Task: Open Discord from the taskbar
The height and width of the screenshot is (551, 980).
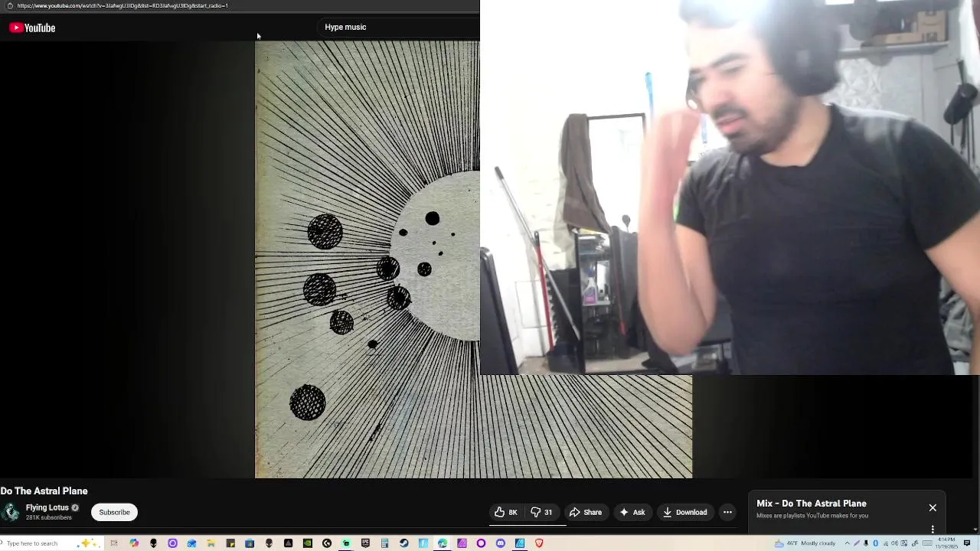Action: click(x=501, y=543)
